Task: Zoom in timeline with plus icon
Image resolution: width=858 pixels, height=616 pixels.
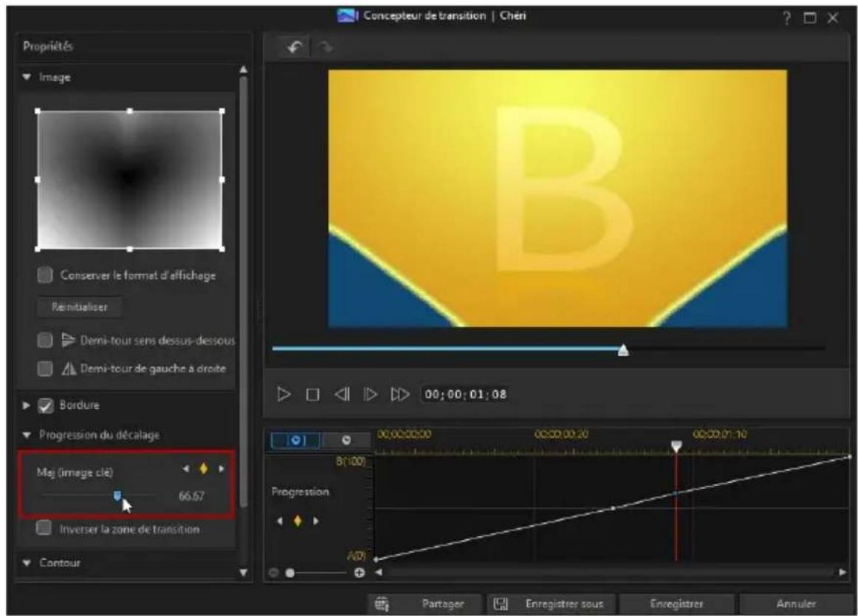Action: coord(360,572)
